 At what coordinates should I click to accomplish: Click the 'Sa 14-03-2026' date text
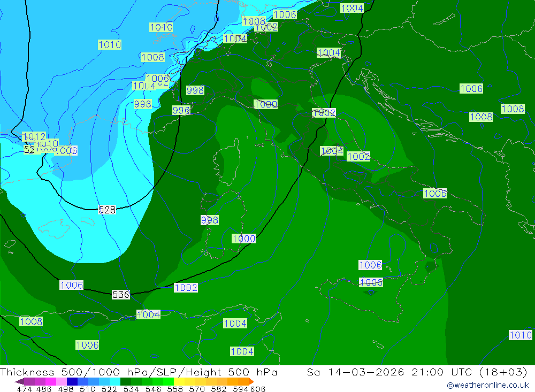pyautogui.click(x=355, y=372)
